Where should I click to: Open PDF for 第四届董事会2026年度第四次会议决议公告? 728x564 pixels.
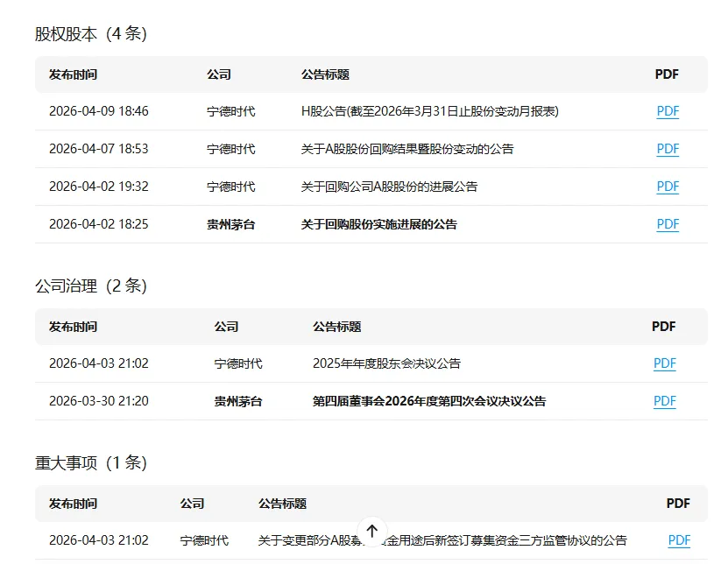point(664,401)
